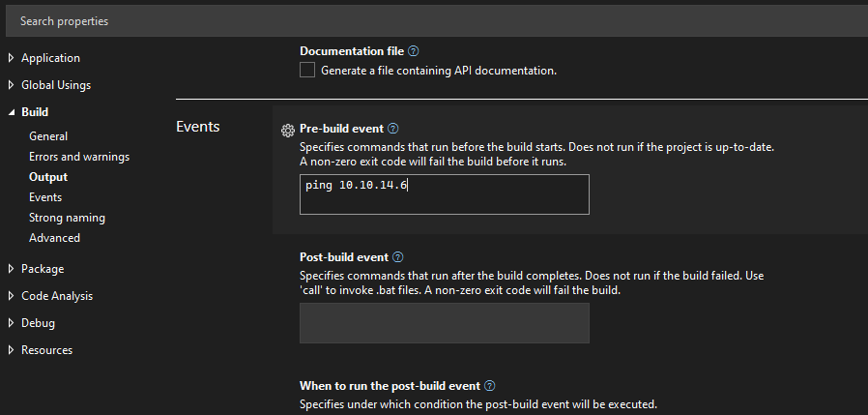Enable Generate a file containing API documentation
The width and height of the screenshot is (868, 415).
[307, 70]
